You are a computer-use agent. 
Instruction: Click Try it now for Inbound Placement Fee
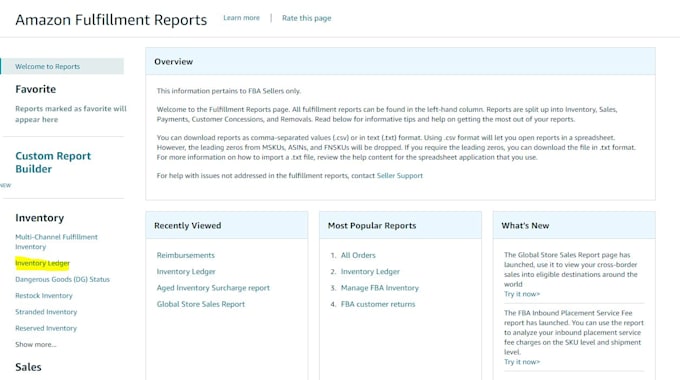pyautogui.click(x=522, y=362)
